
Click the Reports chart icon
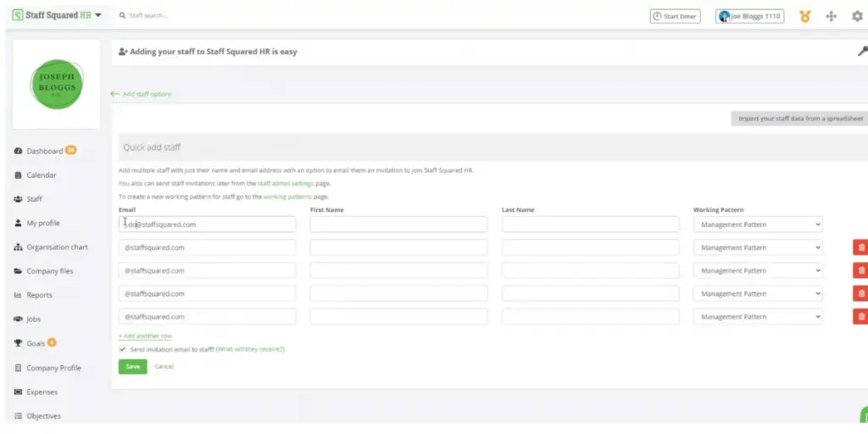(18, 295)
